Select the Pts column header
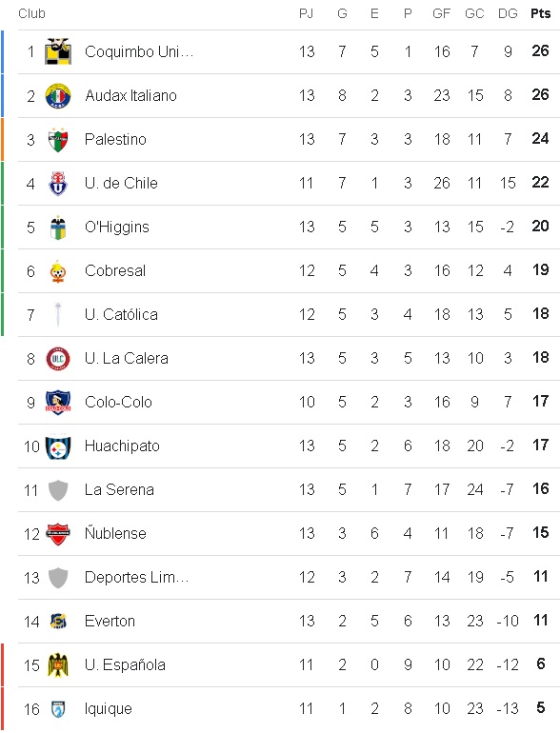560x733 pixels. [540, 13]
